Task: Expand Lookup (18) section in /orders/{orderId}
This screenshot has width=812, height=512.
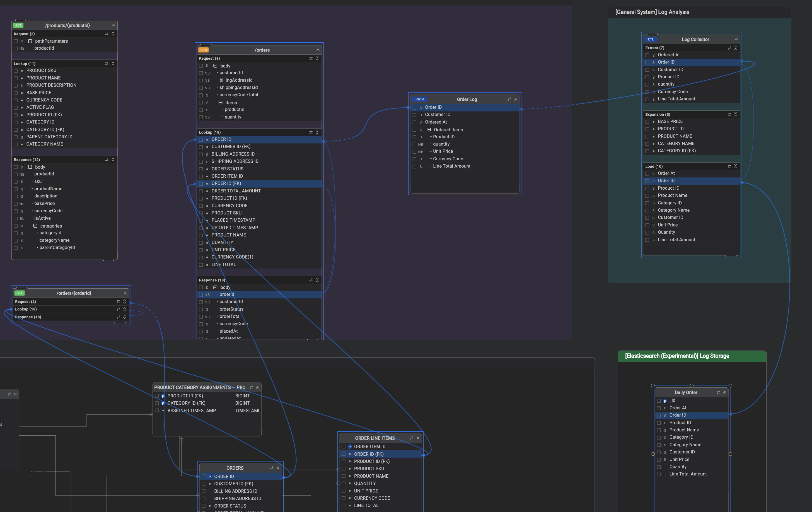Action: tap(124, 309)
